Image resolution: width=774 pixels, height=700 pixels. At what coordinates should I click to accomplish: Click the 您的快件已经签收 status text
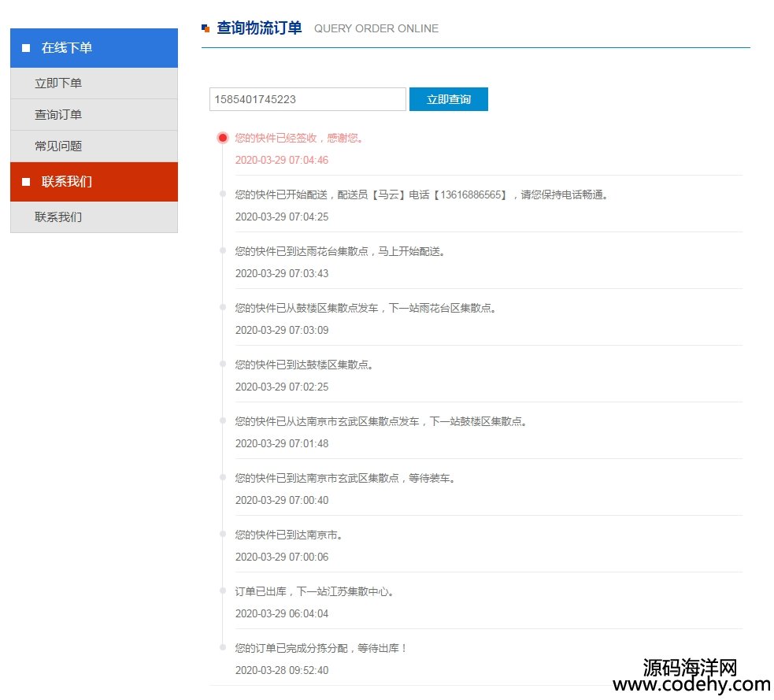[x=299, y=138]
